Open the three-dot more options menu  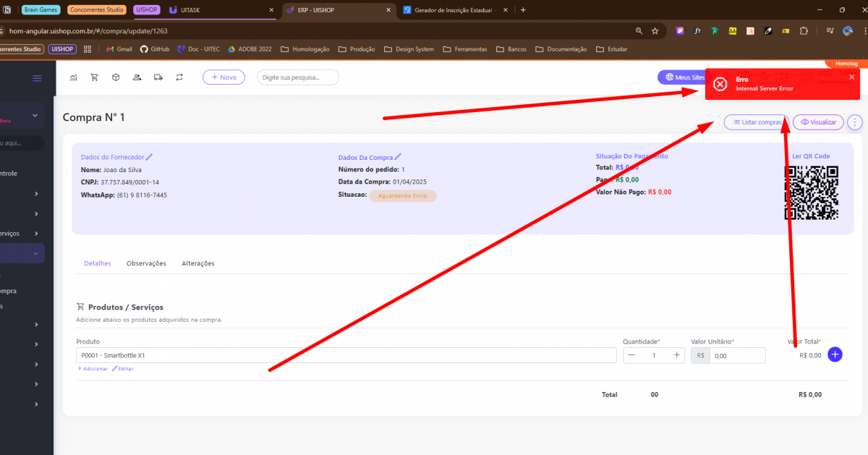click(x=855, y=122)
